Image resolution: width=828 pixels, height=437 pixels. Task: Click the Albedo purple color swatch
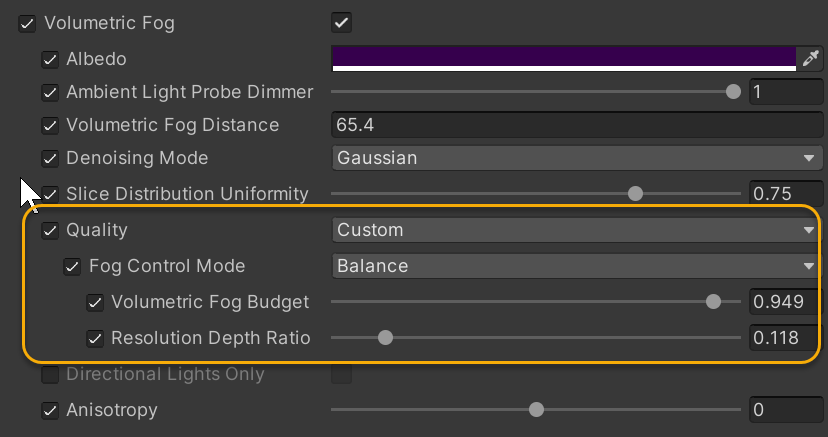click(563, 57)
